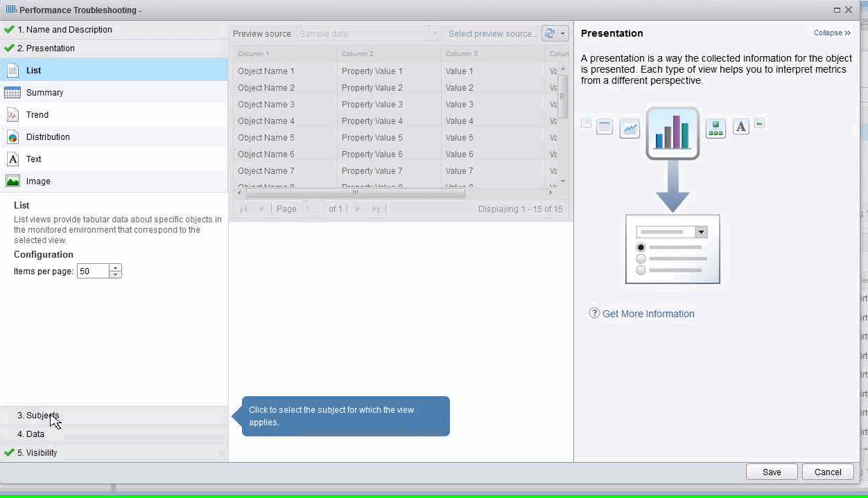Viewport: 868px width, 498px height.
Task: Pick the Trend view icon
Action: [x=12, y=115]
